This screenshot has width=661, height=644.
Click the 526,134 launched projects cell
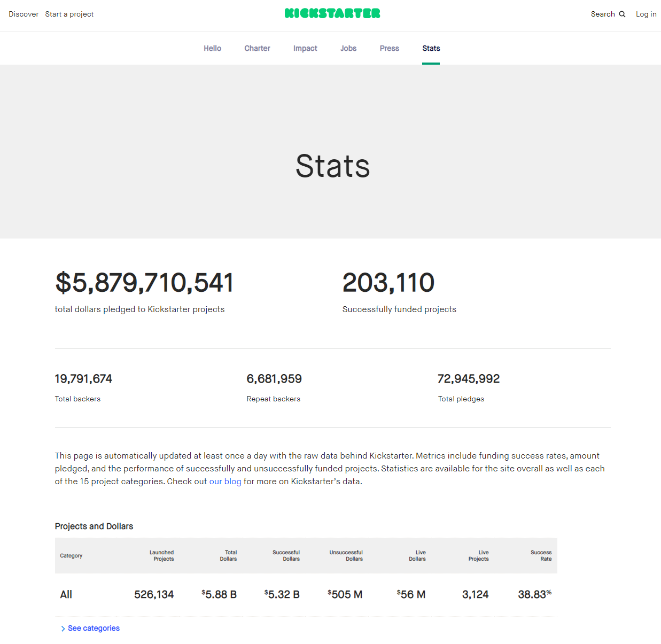(154, 595)
